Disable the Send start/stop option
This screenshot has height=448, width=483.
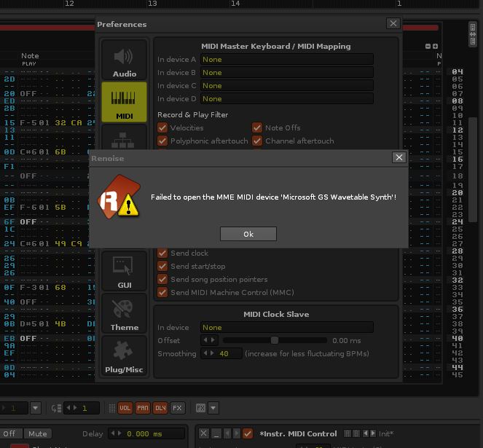pyautogui.click(x=162, y=266)
